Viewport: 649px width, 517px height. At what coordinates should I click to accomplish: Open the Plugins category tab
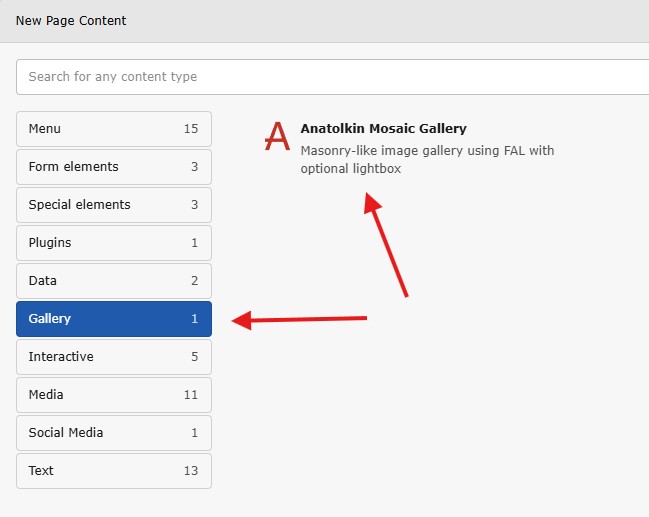100,243
